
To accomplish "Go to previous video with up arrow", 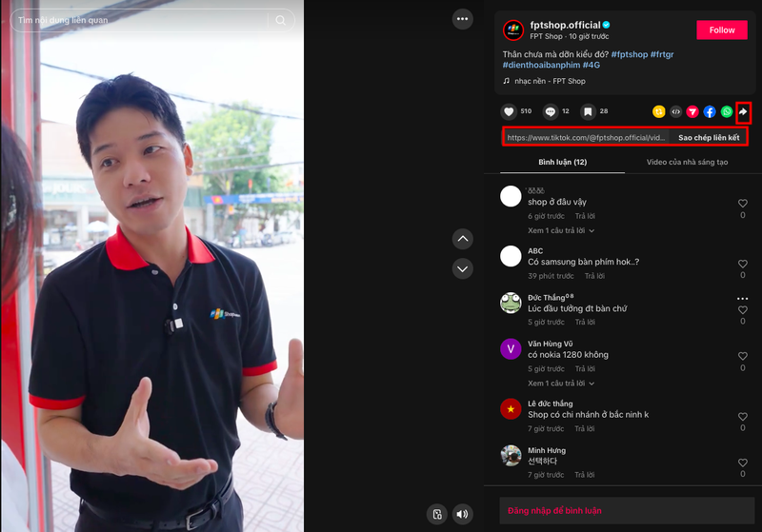I will (x=463, y=239).
